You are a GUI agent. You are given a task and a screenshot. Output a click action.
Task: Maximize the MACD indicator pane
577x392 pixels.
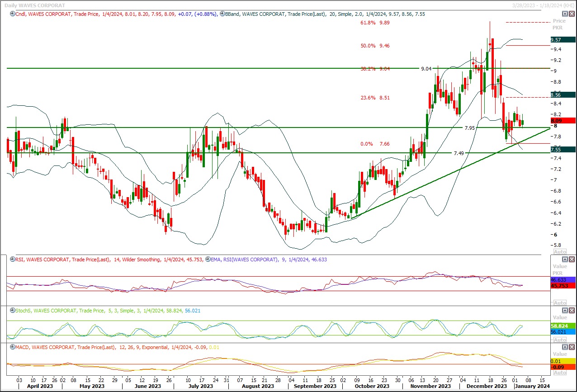tap(565, 347)
